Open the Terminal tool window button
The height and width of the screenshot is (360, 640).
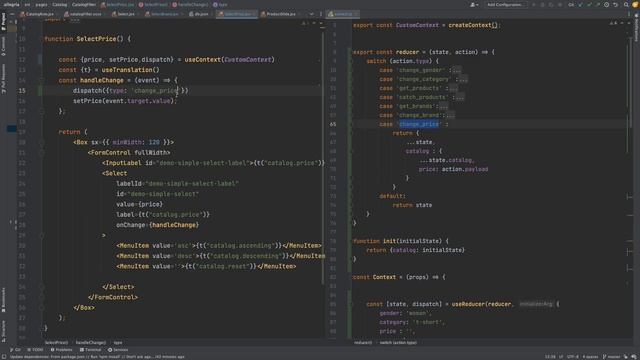90,350
